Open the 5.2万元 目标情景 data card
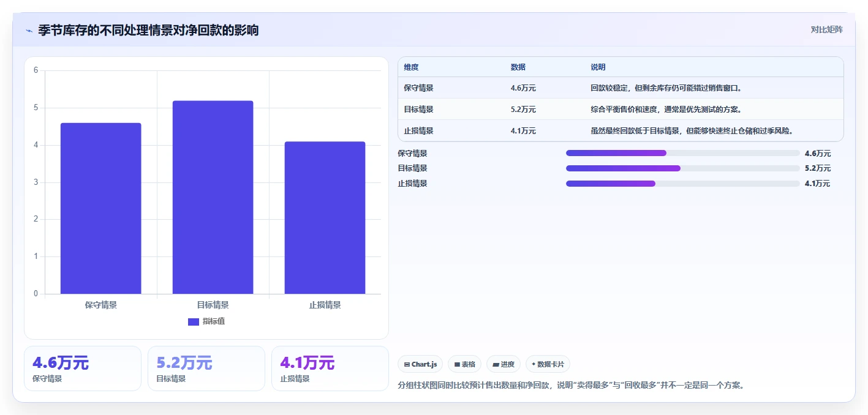 (x=206, y=368)
